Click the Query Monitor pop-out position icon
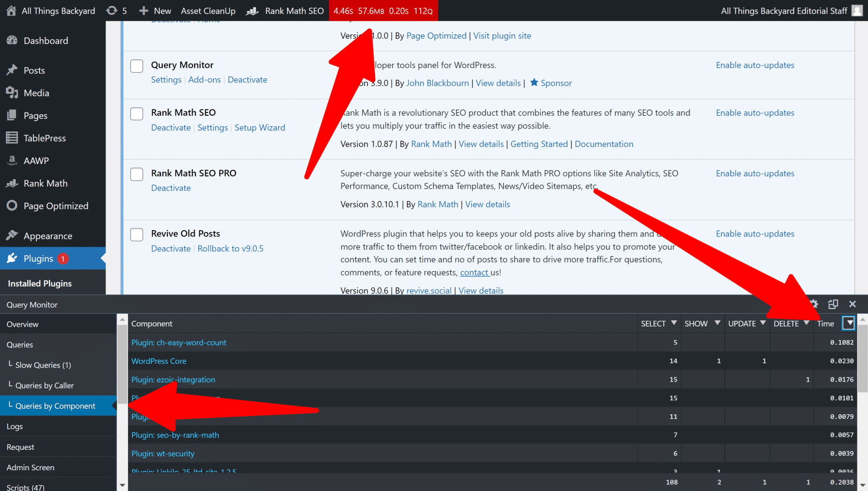Image resolution: width=868 pixels, height=491 pixels. (833, 304)
